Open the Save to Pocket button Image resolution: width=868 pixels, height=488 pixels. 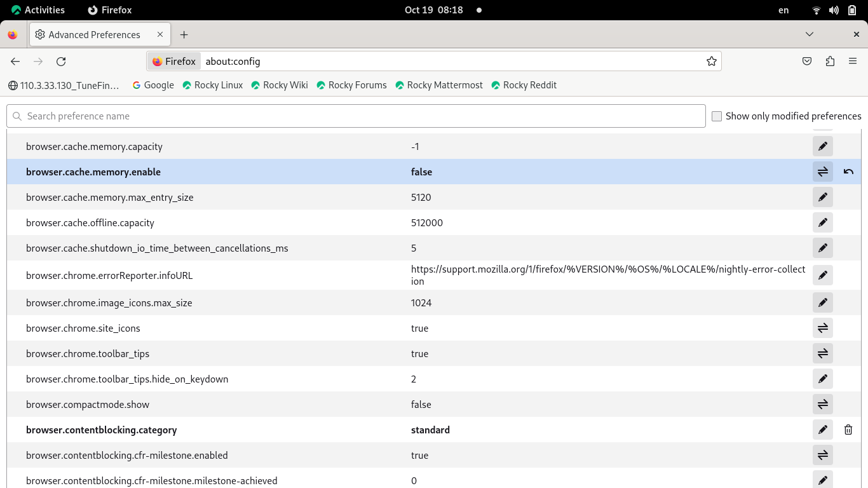click(806, 61)
